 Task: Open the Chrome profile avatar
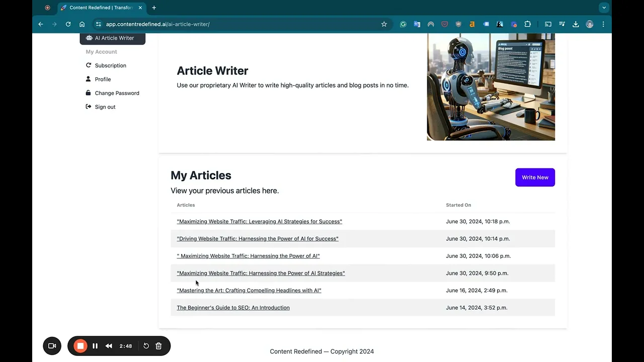pyautogui.click(x=590, y=24)
